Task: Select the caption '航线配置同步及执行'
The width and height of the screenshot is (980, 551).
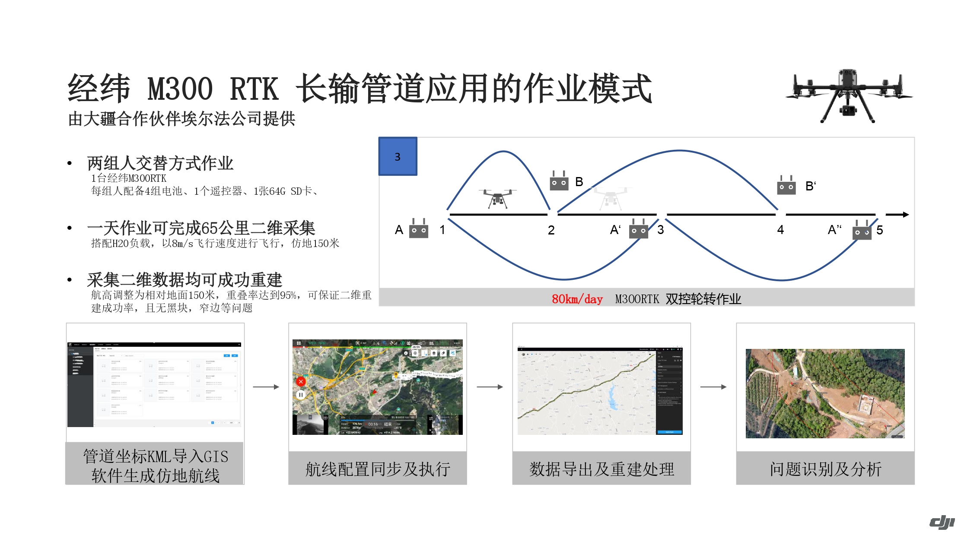Action: pos(378,469)
